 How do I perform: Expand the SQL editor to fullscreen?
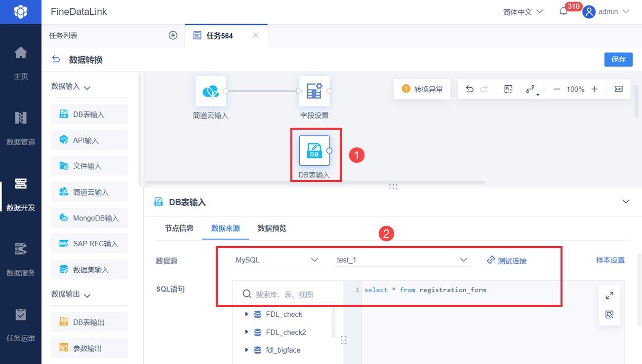[x=609, y=295]
